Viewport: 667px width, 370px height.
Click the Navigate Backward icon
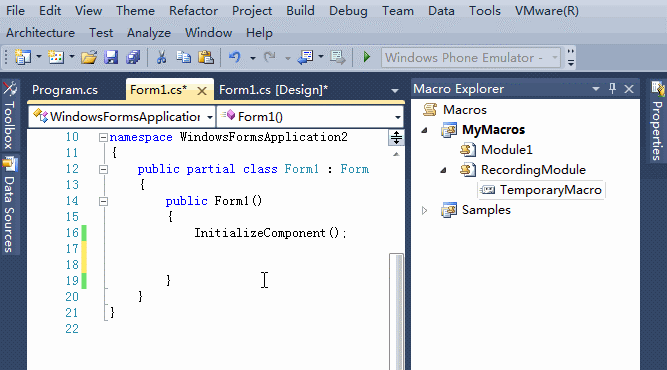point(305,57)
